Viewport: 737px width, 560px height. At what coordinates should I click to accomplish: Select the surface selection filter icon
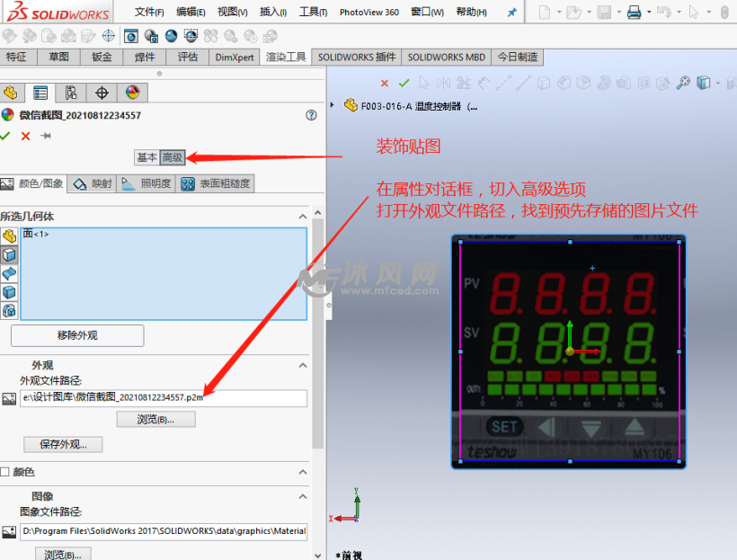point(9,273)
